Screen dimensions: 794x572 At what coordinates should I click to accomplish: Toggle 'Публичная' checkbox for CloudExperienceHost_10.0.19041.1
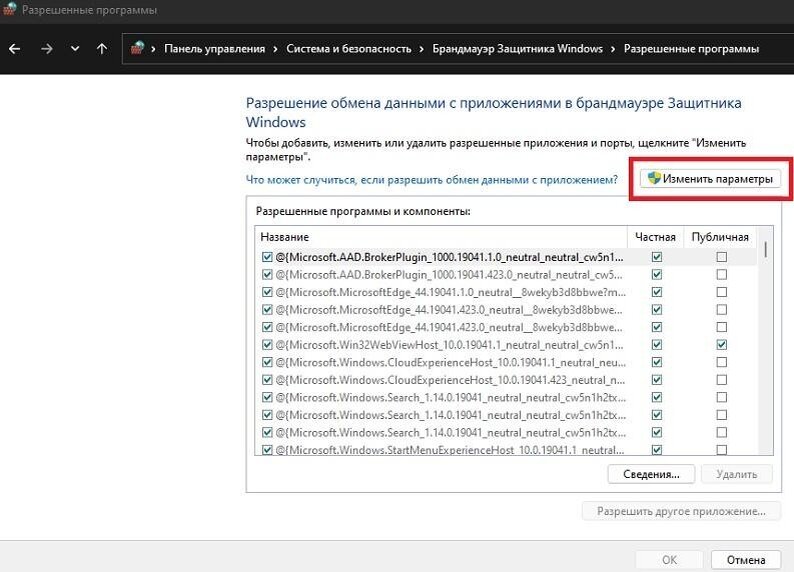(722, 362)
